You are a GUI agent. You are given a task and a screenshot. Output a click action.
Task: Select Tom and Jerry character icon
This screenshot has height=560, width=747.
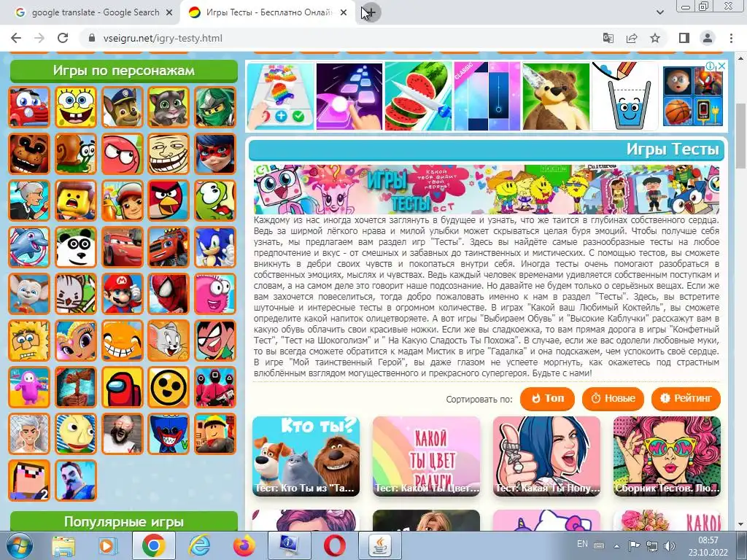click(x=169, y=341)
